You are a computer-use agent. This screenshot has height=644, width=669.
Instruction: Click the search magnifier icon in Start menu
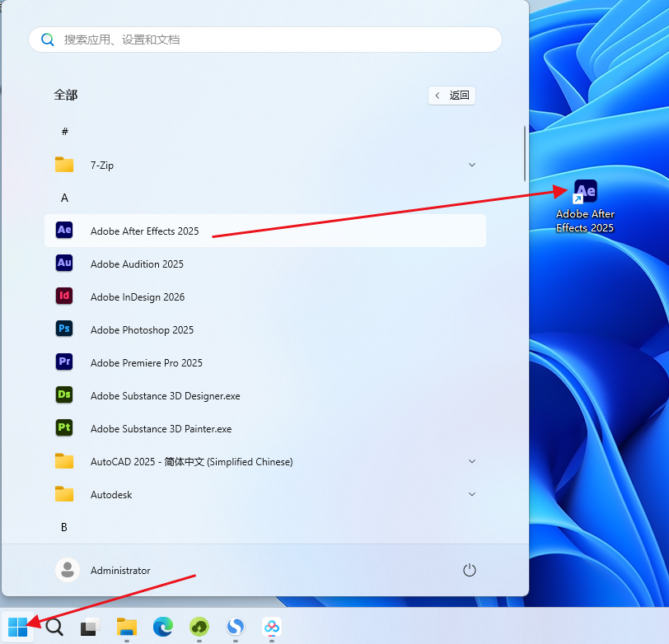tap(47, 40)
